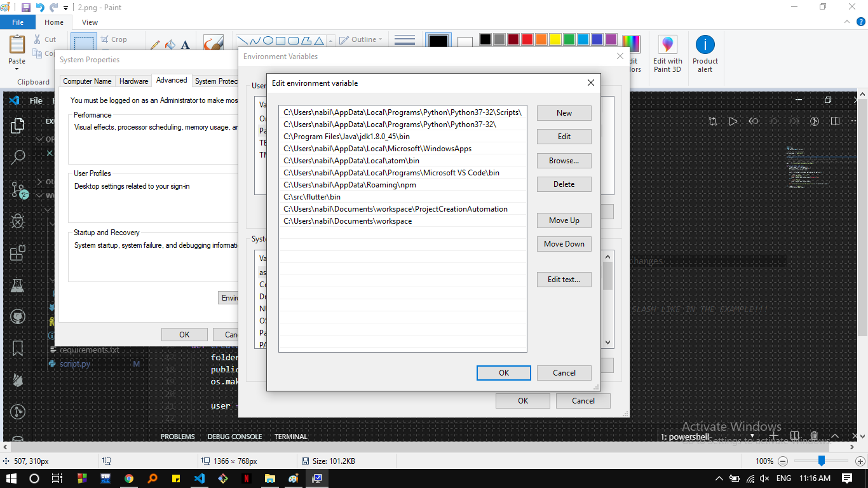Image resolution: width=868 pixels, height=488 pixels.
Task: Click New in Edit environment variable dialog
Action: 564,113
